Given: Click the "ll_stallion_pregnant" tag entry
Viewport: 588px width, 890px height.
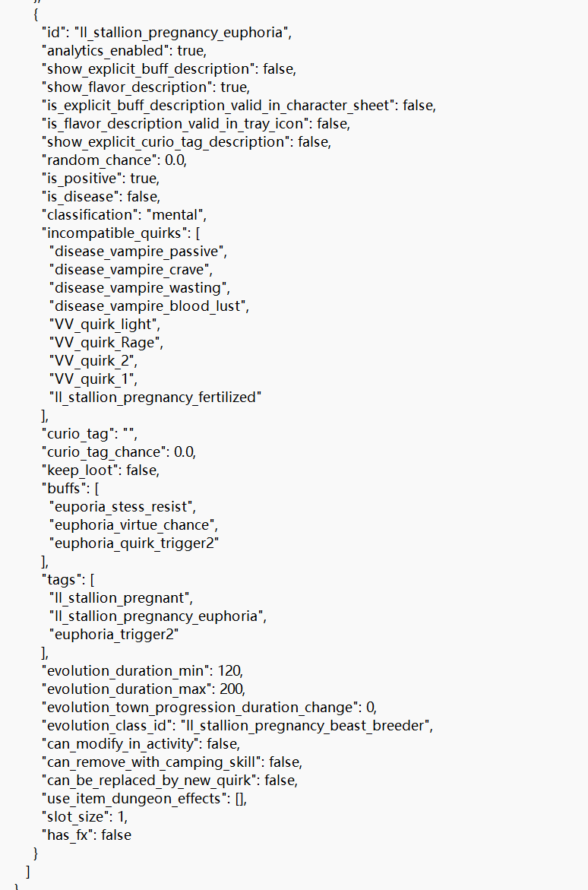Looking at the screenshot, I should [x=119, y=597].
